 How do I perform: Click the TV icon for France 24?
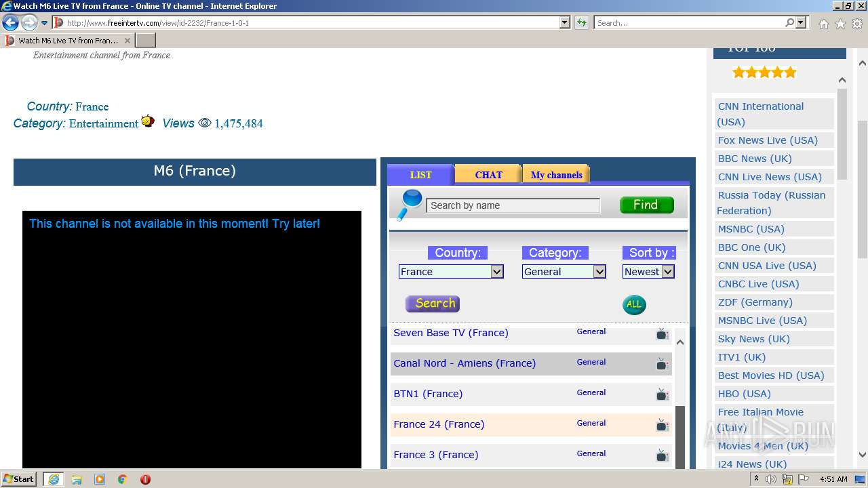663,425
